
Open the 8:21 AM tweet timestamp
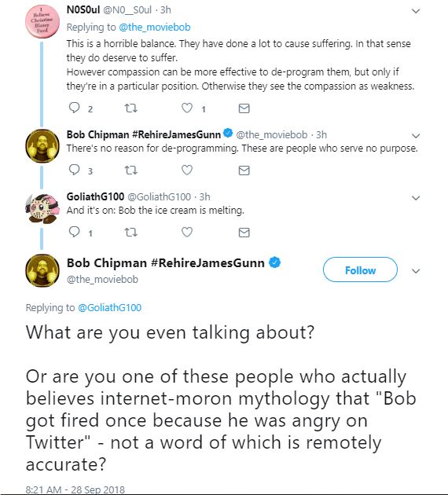(75, 489)
